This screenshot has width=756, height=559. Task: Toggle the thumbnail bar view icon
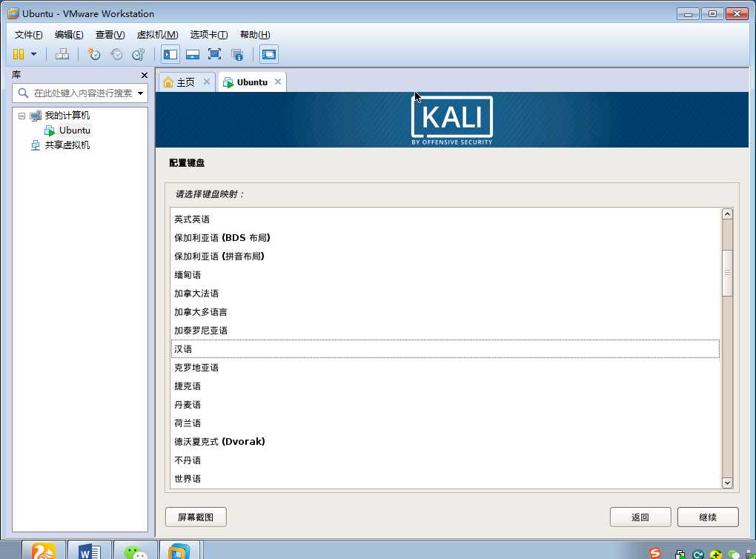(x=193, y=55)
